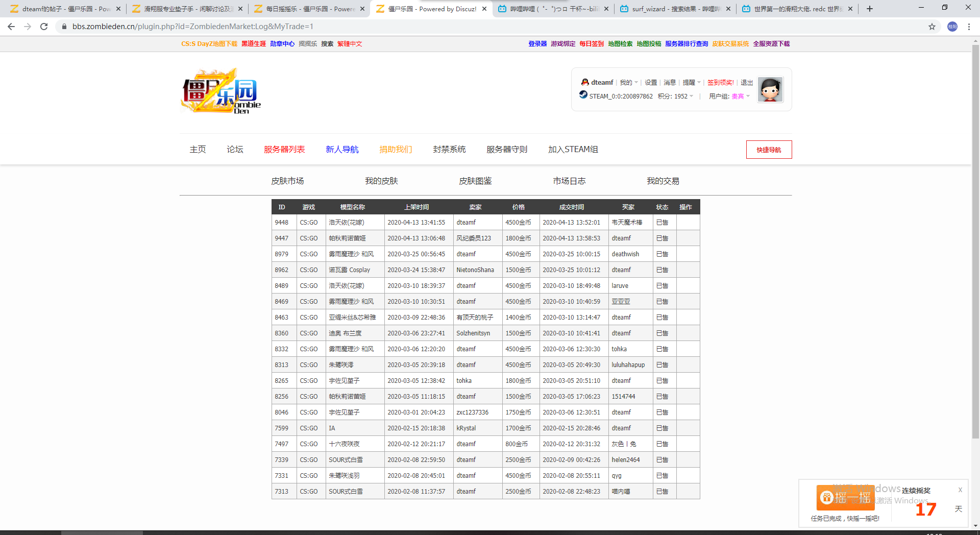Screen dimensions: 980x535
Task: Click the Steam icon next to STEAM ID
Action: click(583, 95)
